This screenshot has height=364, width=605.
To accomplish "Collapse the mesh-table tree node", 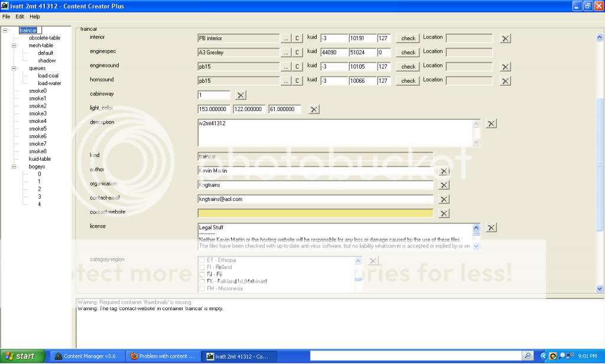I will pos(14,45).
